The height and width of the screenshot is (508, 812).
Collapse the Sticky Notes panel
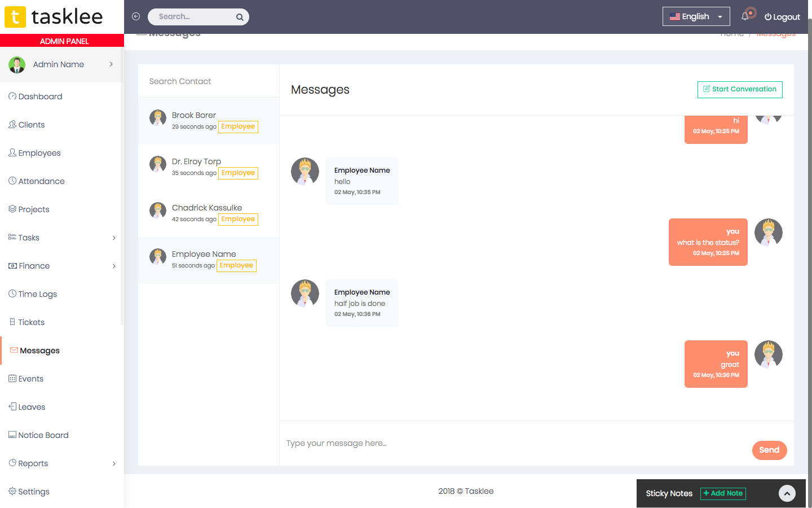(x=787, y=493)
